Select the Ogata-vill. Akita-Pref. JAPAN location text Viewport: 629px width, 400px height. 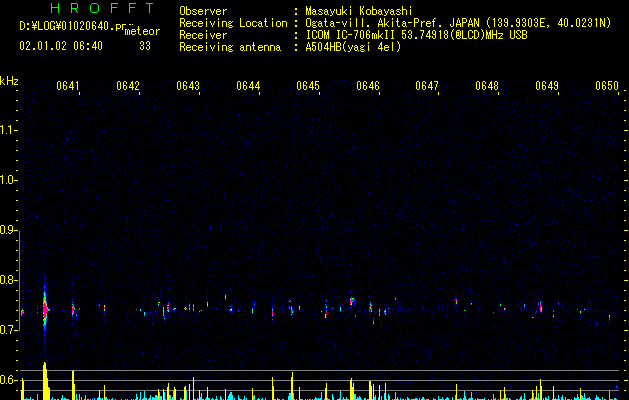(458, 23)
